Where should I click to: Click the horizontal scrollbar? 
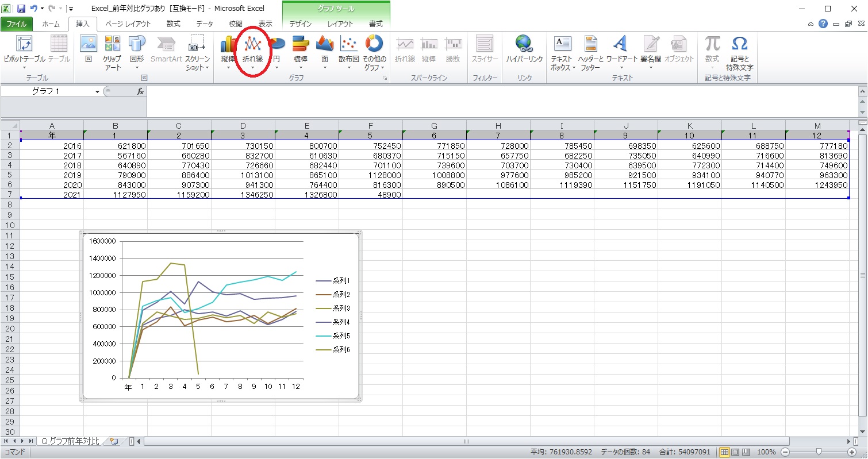click(466, 441)
